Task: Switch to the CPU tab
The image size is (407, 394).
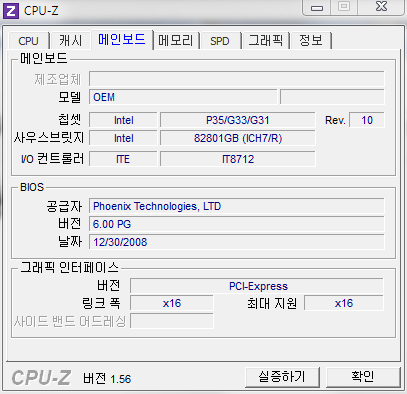Action: [x=29, y=41]
